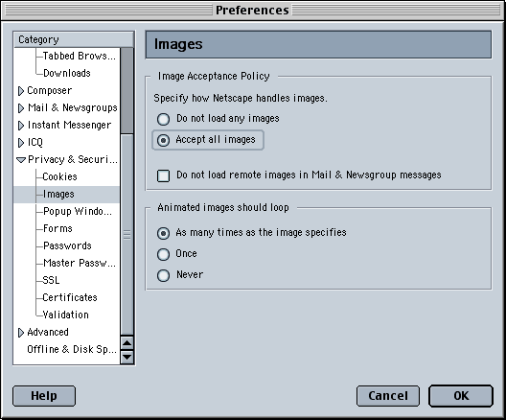Expand the Advanced category
Viewport: 506px width, 420px height.
[x=21, y=333]
